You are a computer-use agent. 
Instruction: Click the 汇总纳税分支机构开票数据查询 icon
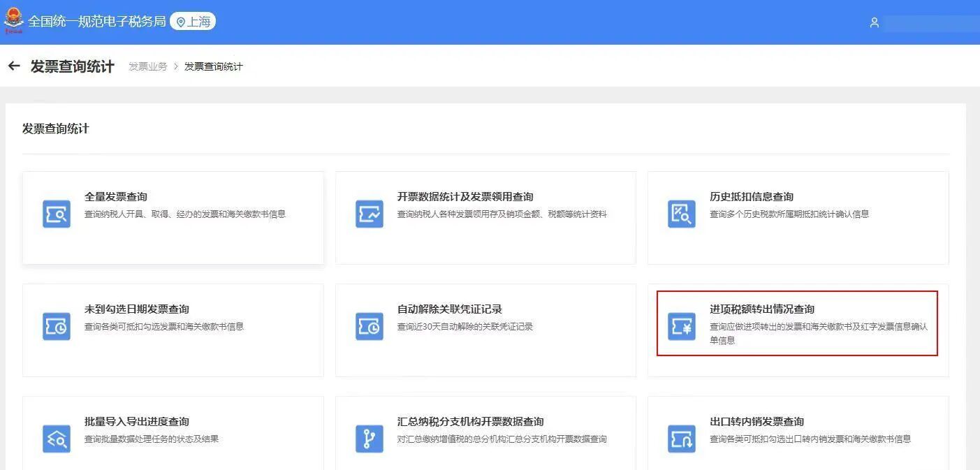(370, 439)
